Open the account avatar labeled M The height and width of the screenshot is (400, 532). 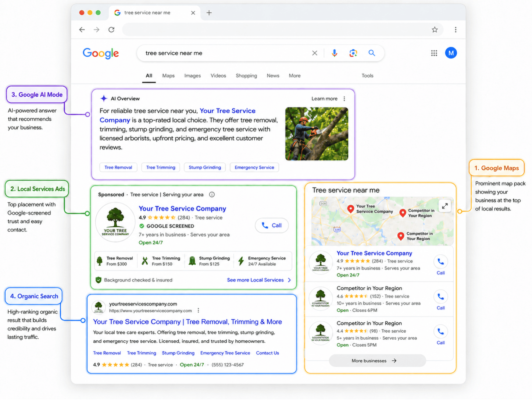[451, 53]
